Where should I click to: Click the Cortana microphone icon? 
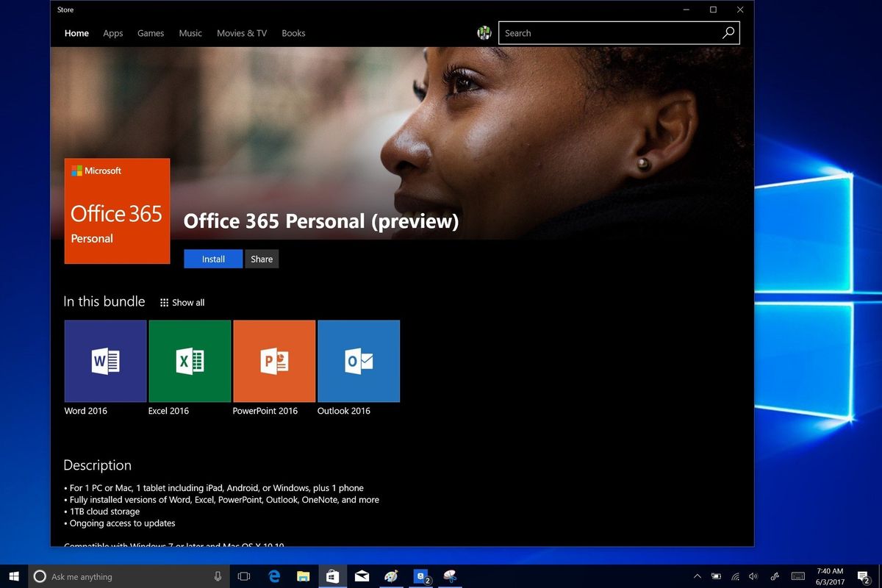(x=218, y=576)
